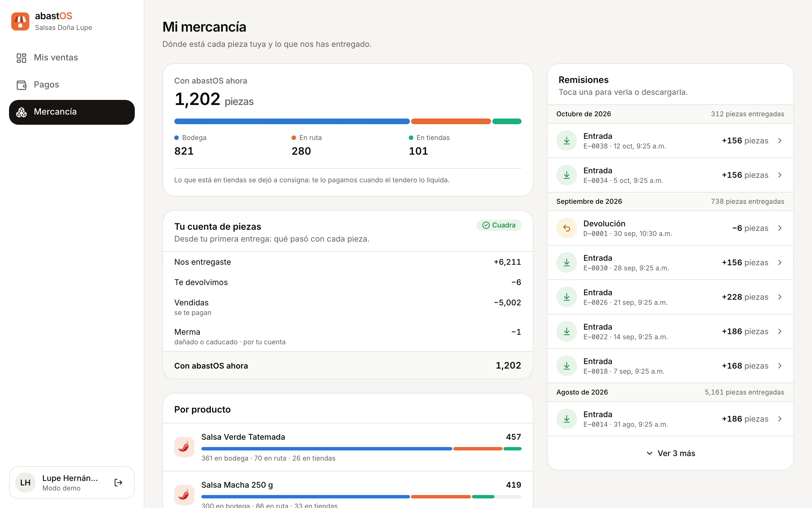Click the orange En ruta segment of the stock bar
Screen dimensions: 812x508
click(x=451, y=121)
